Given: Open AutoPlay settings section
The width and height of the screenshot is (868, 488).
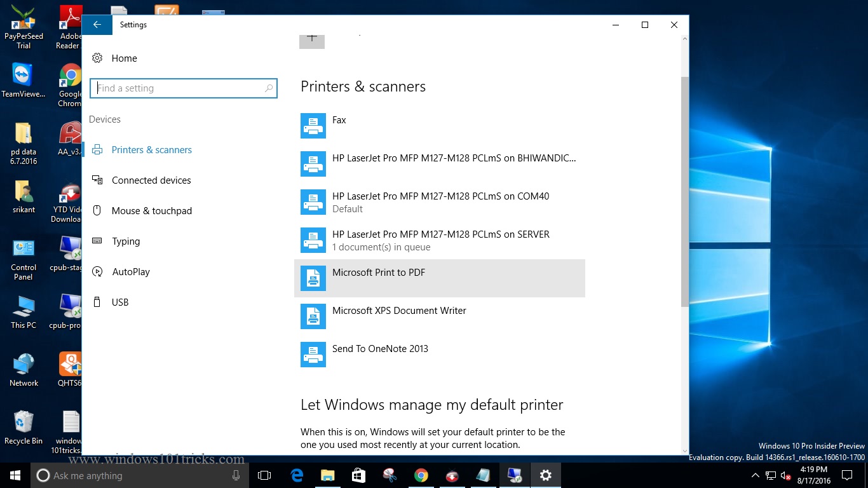Looking at the screenshot, I should point(131,272).
